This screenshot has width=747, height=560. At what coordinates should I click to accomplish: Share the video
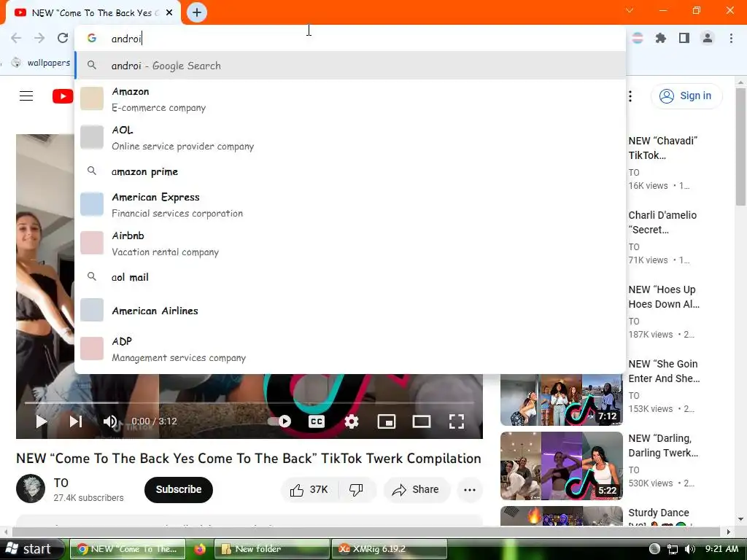(416, 489)
